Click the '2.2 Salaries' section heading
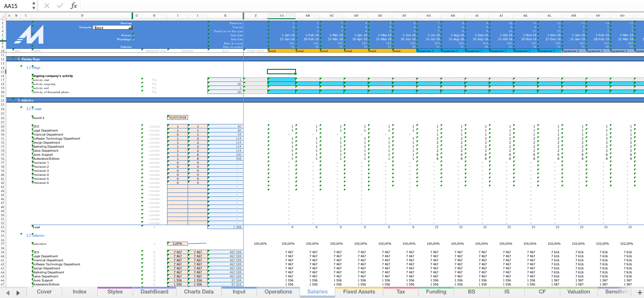Image resolution: width=644 pixels, height=298 pixels. (x=35, y=235)
